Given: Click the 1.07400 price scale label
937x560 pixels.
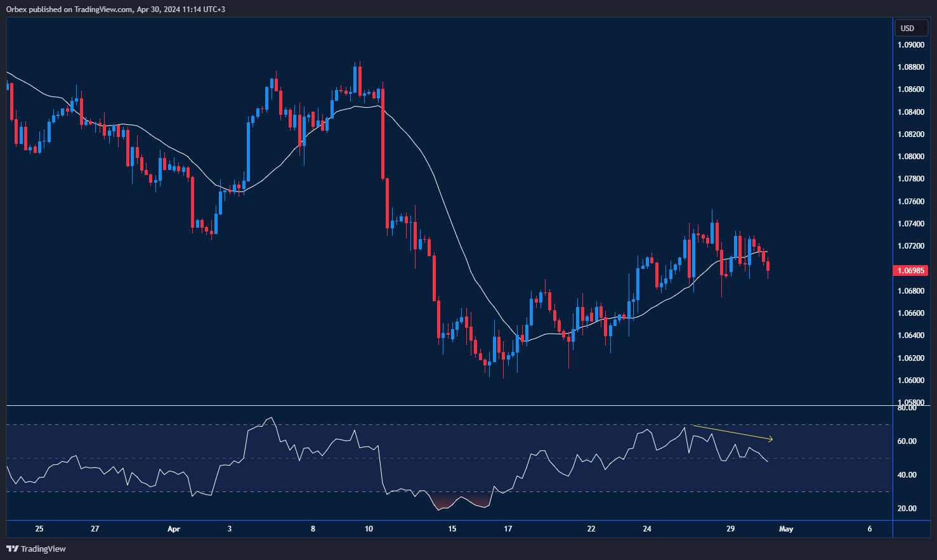Looking at the screenshot, I should [910, 224].
